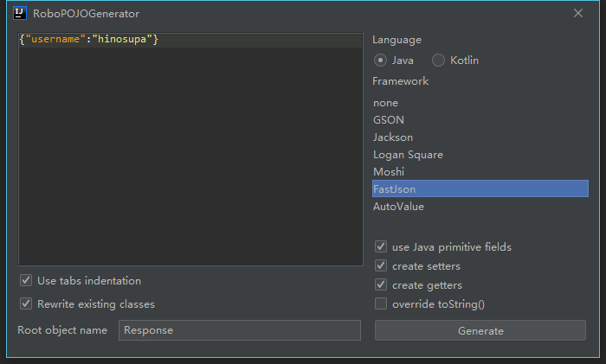Click the IntelliJ icon in the title bar

tap(19, 14)
